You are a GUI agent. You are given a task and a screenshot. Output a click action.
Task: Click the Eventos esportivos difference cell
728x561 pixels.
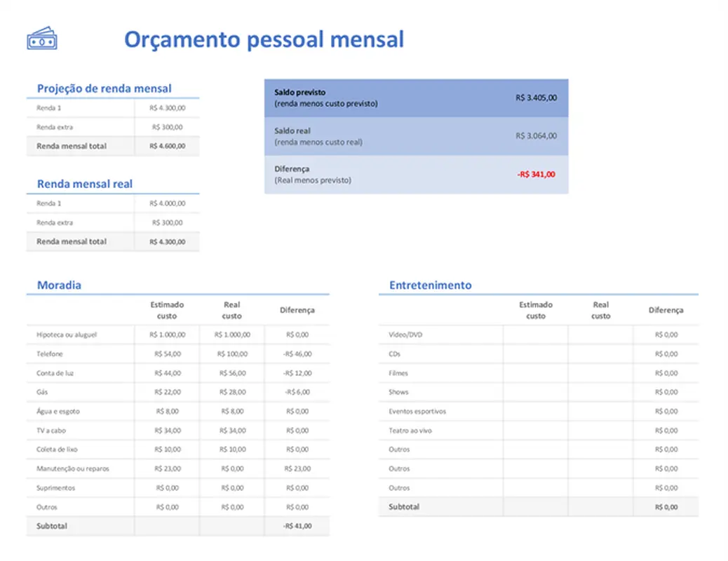(665, 411)
